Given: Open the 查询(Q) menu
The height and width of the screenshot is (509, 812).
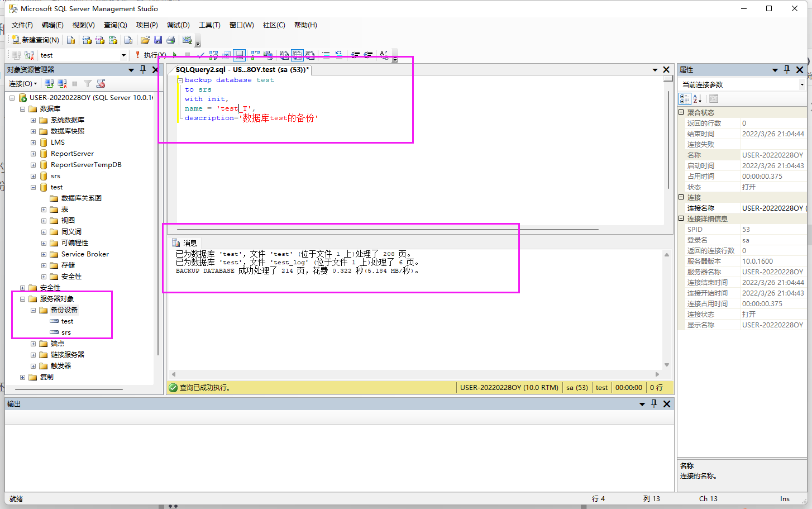Looking at the screenshot, I should point(115,25).
